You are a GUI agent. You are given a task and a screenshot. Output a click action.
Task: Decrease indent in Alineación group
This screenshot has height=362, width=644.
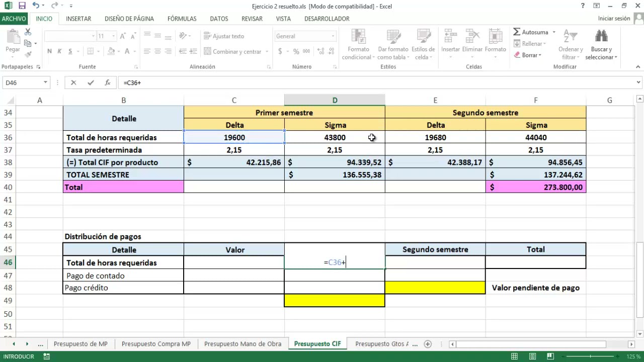[183, 51]
